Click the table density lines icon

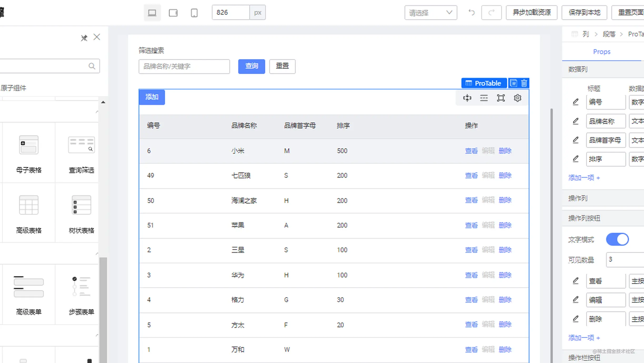pos(484,98)
